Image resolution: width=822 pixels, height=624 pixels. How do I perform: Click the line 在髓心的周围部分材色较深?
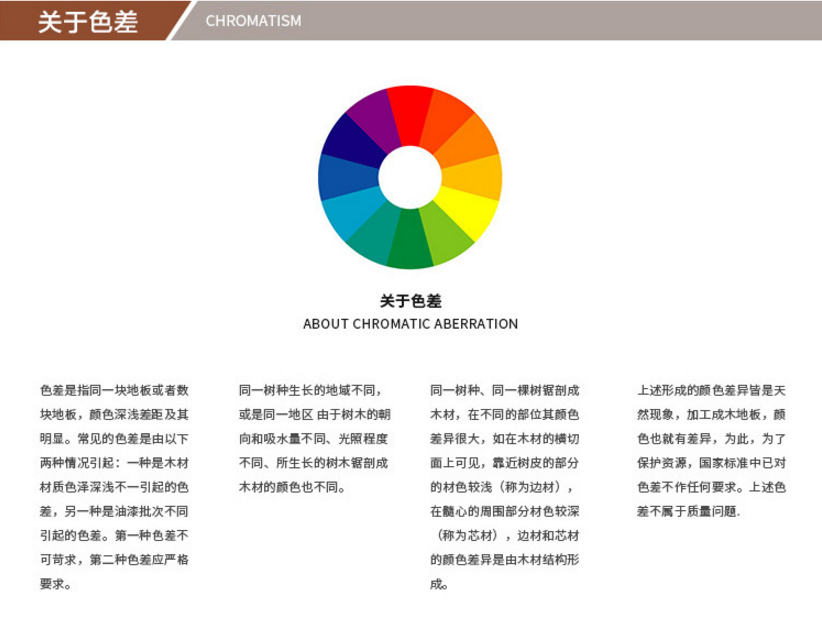click(504, 511)
